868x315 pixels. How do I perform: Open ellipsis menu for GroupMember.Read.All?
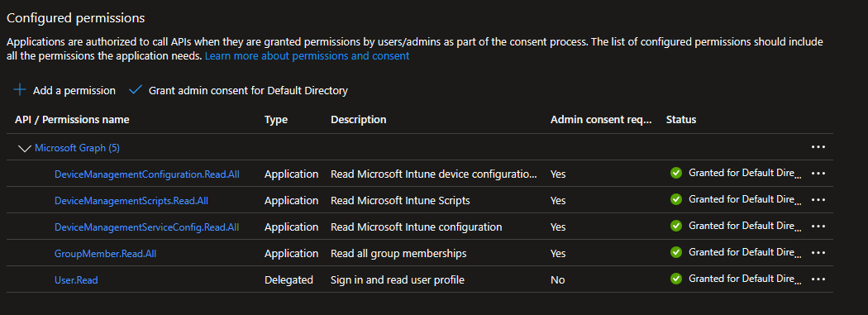click(818, 252)
